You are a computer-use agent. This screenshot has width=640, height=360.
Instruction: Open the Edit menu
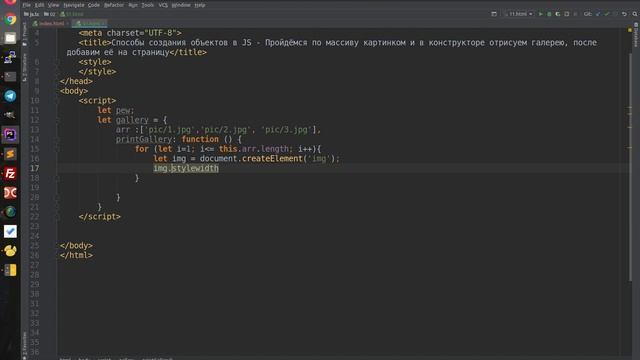39,5
